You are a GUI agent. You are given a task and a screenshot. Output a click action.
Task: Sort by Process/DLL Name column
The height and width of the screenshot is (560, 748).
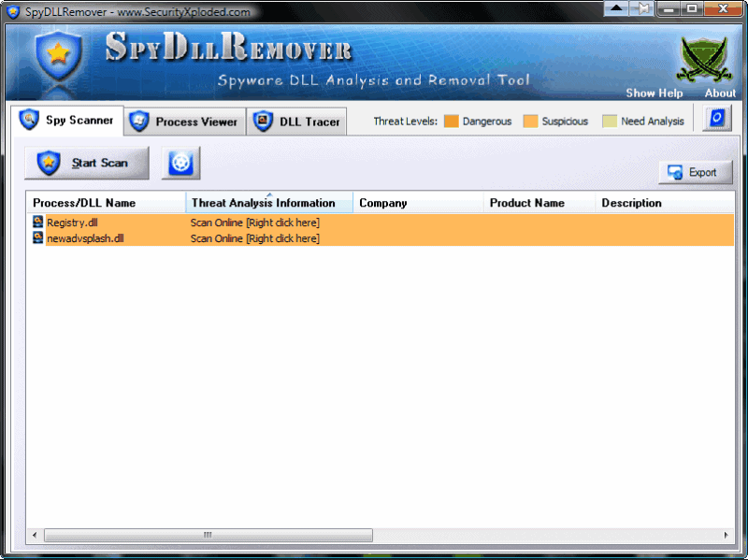click(x=106, y=203)
